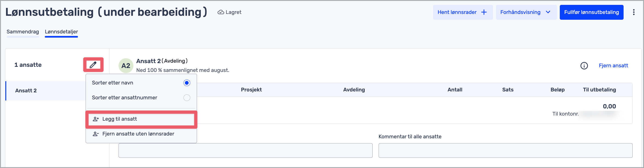Switch to the Sammendrag tab
The image size is (644, 168).
tap(23, 32)
